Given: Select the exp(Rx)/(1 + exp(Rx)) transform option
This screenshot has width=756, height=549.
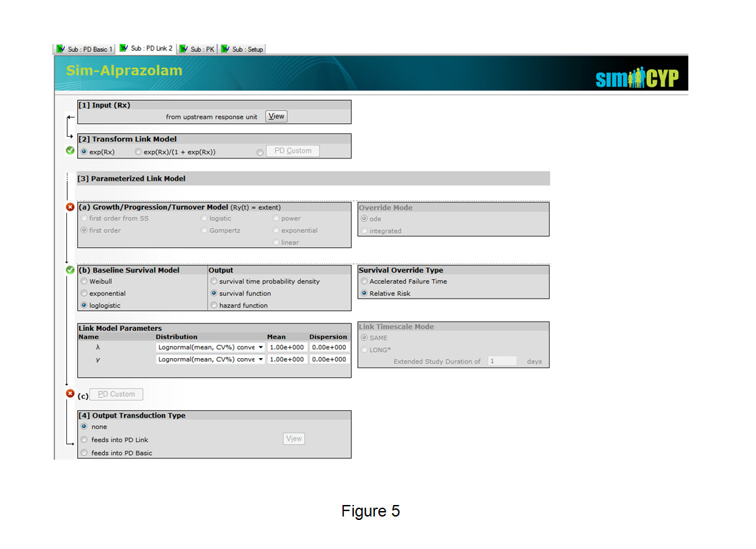Looking at the screenshot, I should pos(138,151).
